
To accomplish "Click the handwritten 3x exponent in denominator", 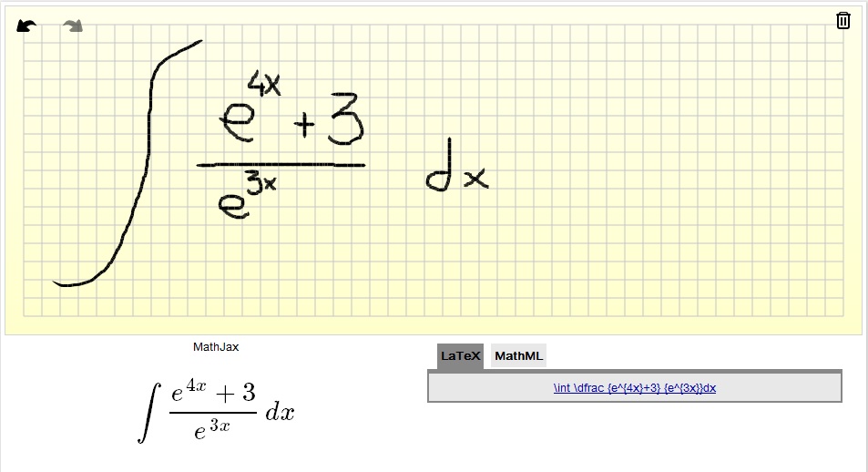I will (262, 185).
